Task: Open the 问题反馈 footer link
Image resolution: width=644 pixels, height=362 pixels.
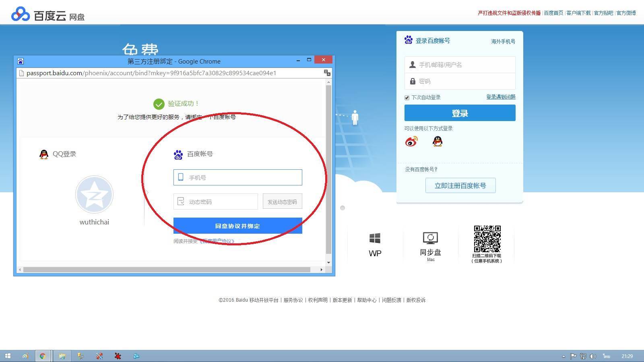Action: (391, 300)
